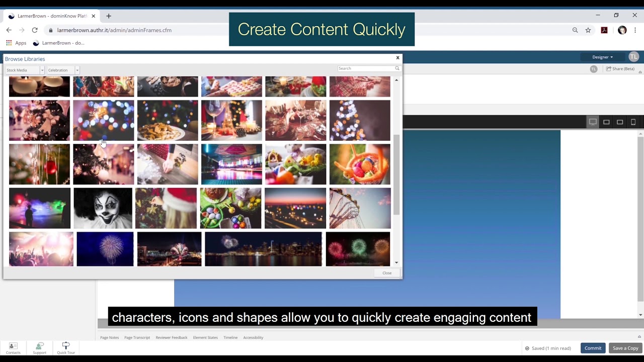Select the wine glass and candles image

tap(231, 120)
